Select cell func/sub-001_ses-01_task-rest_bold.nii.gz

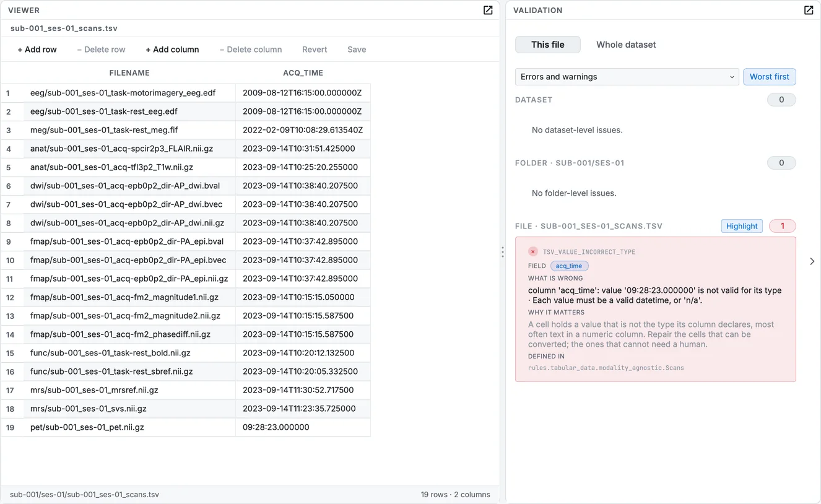129,353
